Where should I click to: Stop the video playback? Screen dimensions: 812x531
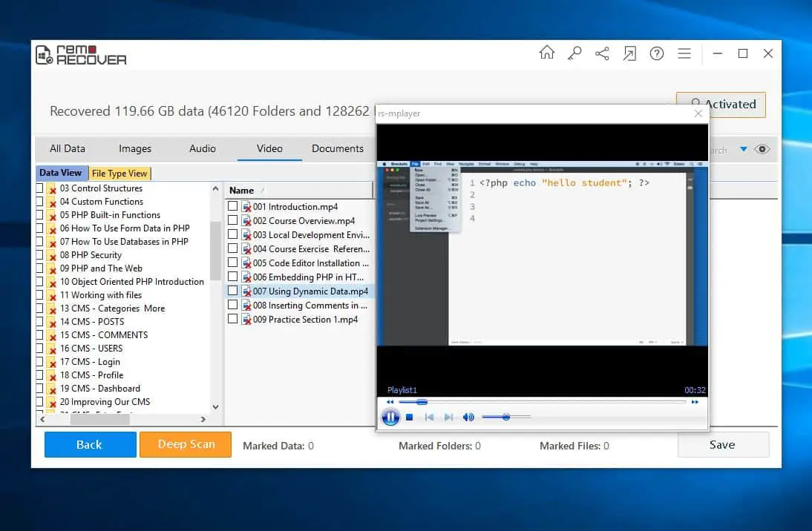409,417
